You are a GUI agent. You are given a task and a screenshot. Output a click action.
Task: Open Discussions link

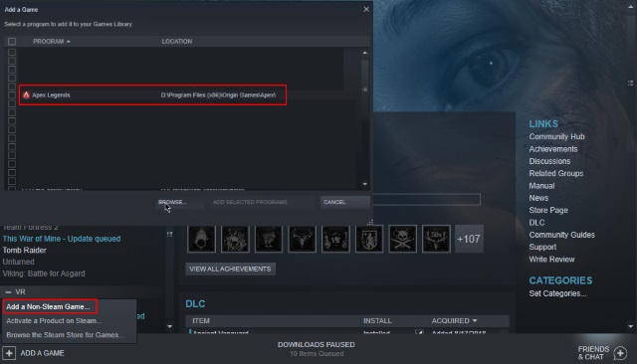pyautogui.click(x=549, y=161)
